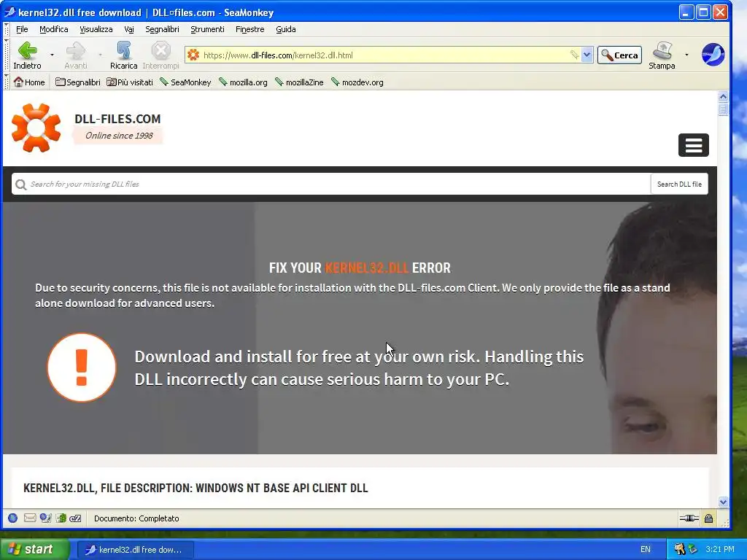747x560 pixels.
Task: Click the Cerca search button
Action: coord(620,55)
